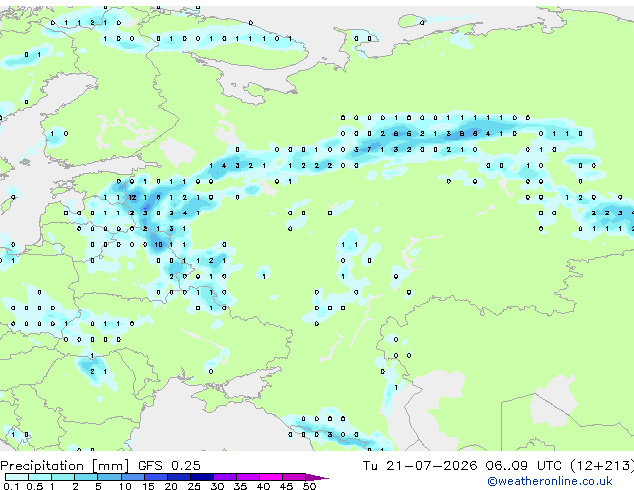Pick the 40–45 mm bright magenta swatch
This screenshot has width=634, height=490.
click(271, 477)
